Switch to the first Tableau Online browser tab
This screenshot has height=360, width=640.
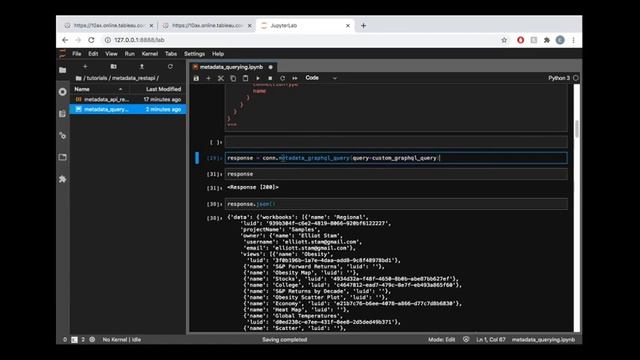tap(109, 25)
